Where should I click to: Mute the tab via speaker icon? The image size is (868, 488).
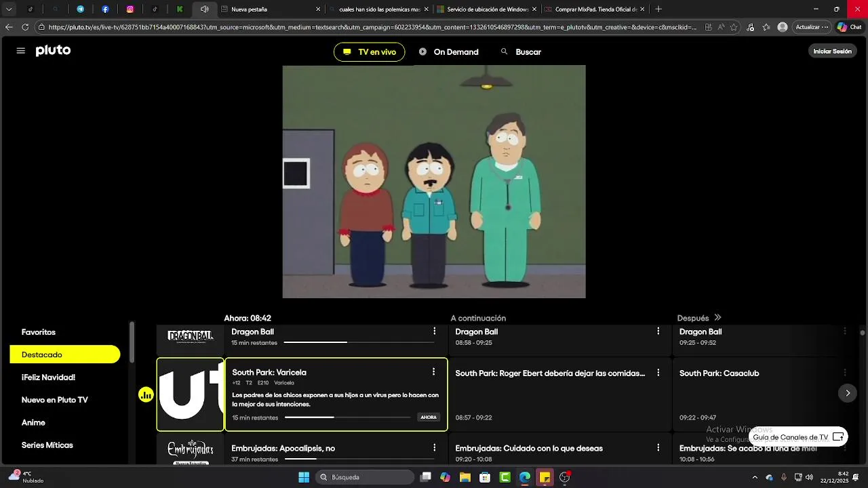(x=204, y=9)
